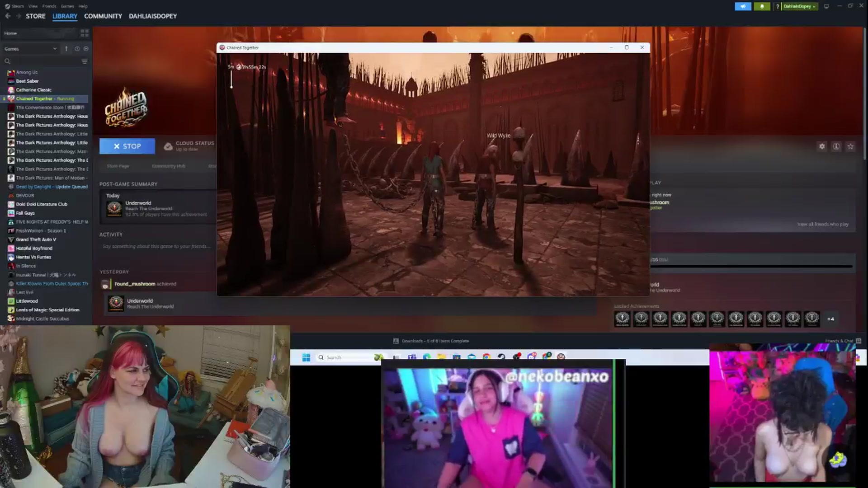Open the Steam icon on the taskbar

point(501,357)
